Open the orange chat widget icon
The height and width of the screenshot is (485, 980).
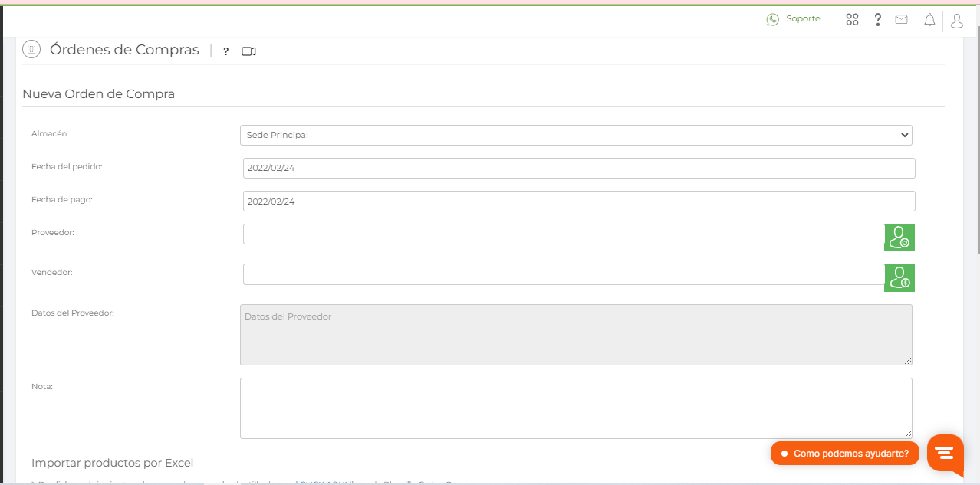pyautogui.click(x=945, y=455)
